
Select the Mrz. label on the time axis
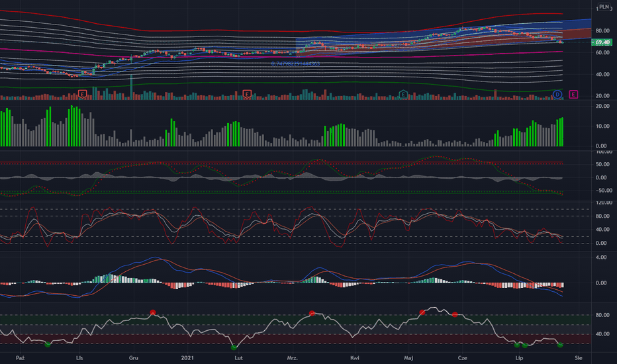(x=293, y=357)
